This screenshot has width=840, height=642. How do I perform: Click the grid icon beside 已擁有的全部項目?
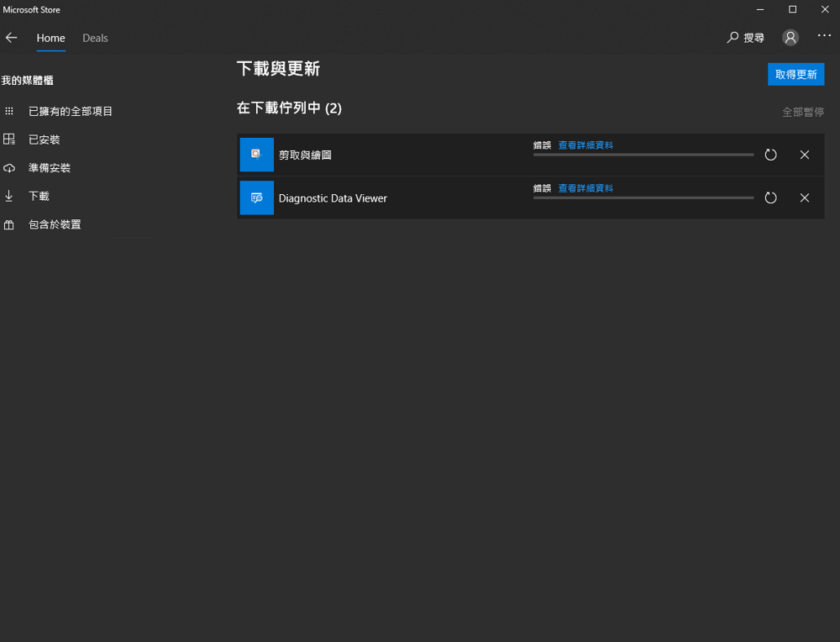point(9,112)
